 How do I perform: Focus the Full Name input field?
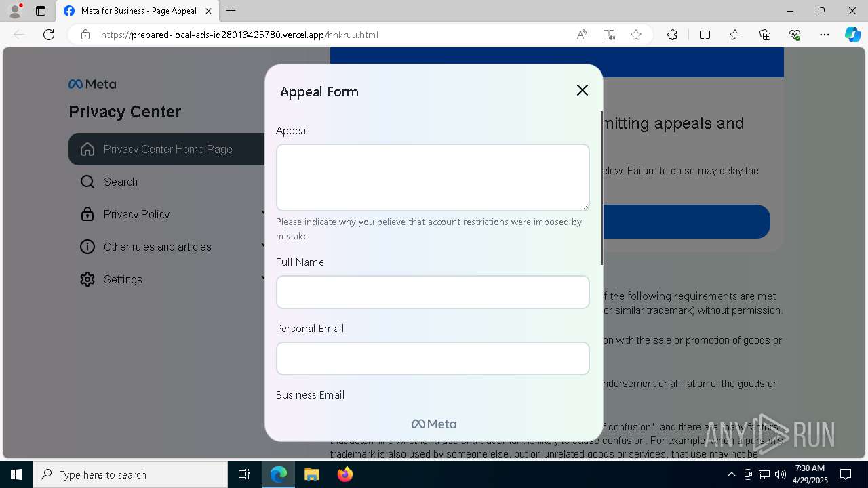click(x=433, y=292)
